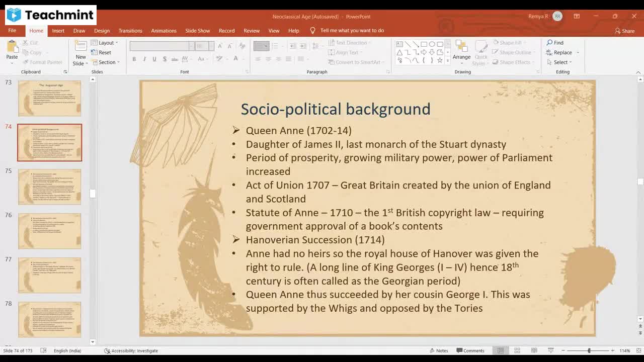644x362 pixels.
Task: Expand the shapes gallery More arrow
Action: pyautogui.click(x=448, y=61)
